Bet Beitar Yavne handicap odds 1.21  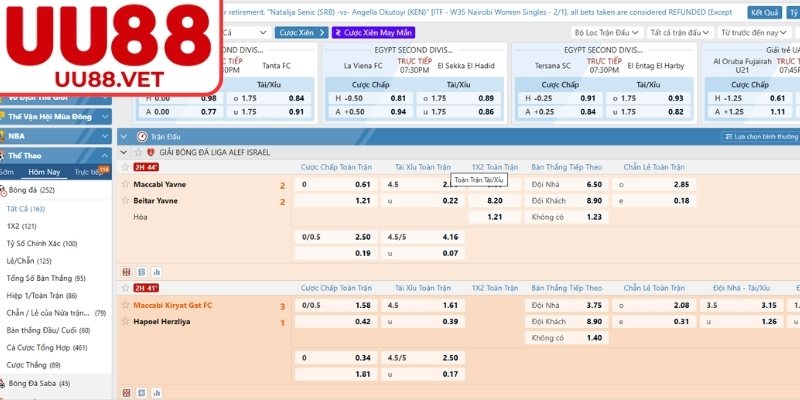336,201
